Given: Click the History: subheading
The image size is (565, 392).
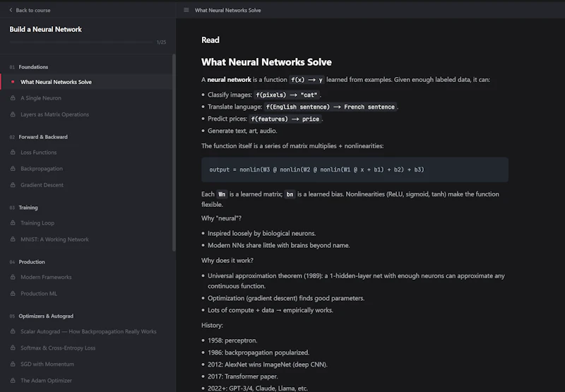Looking at the screenshot, I should pos(213,326).
